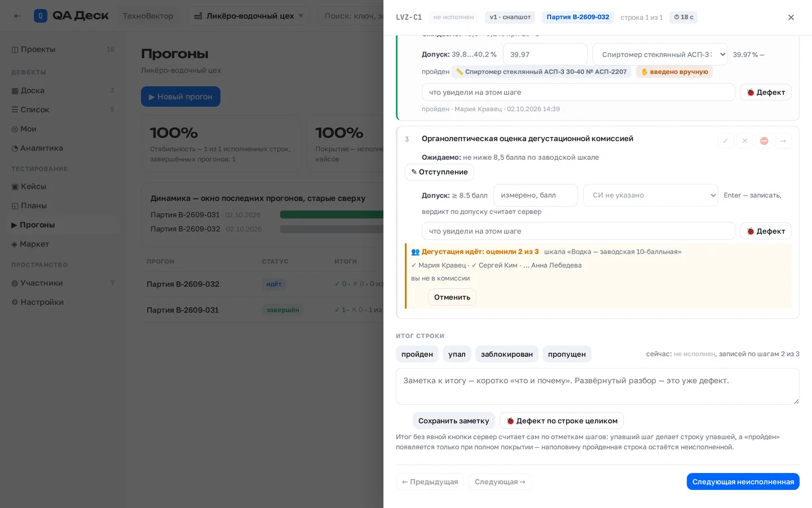Open Участники in the sidebar
This screenshot has width=812, height=508.
tap(62, 283)
